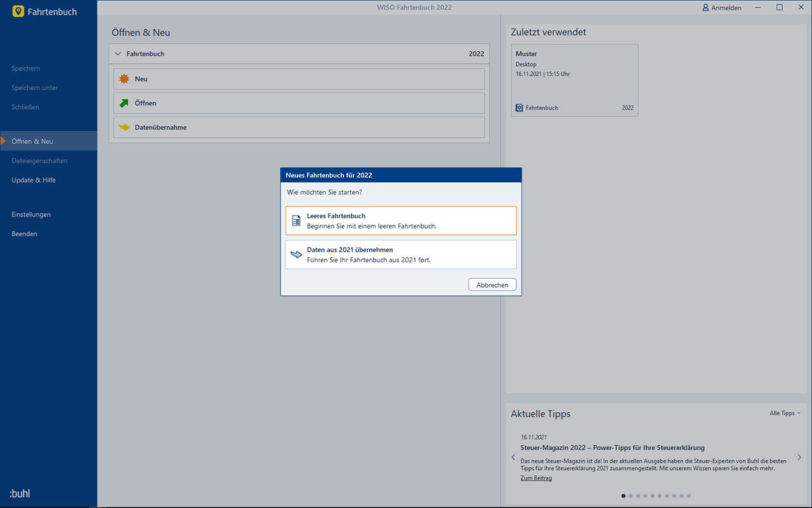Screen dimensions: 812x508
Task: Start with Leeres Fahrtenbuch option
Action: point(401,220)
